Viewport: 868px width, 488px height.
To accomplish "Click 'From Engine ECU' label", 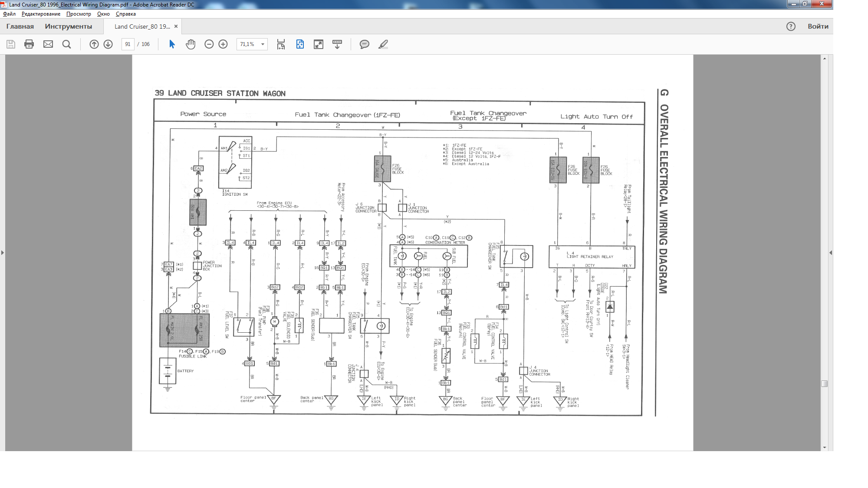I will point(274,203).
